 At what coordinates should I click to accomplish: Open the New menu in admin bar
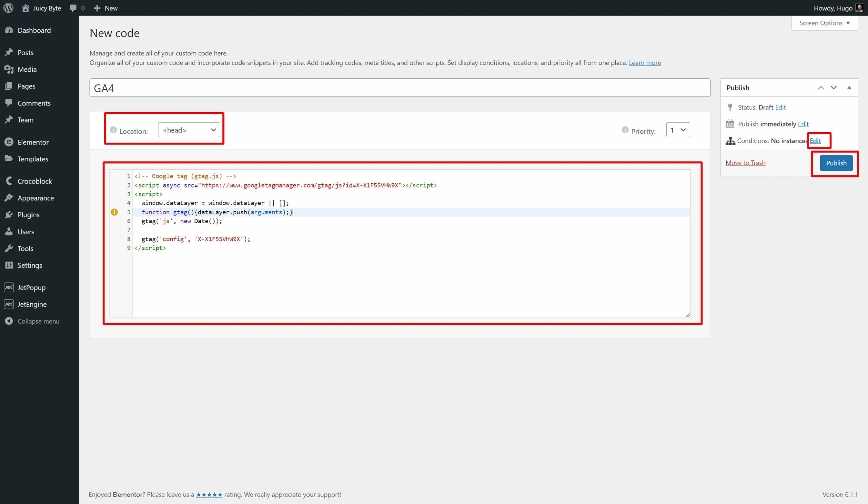(x=105, y=7)
